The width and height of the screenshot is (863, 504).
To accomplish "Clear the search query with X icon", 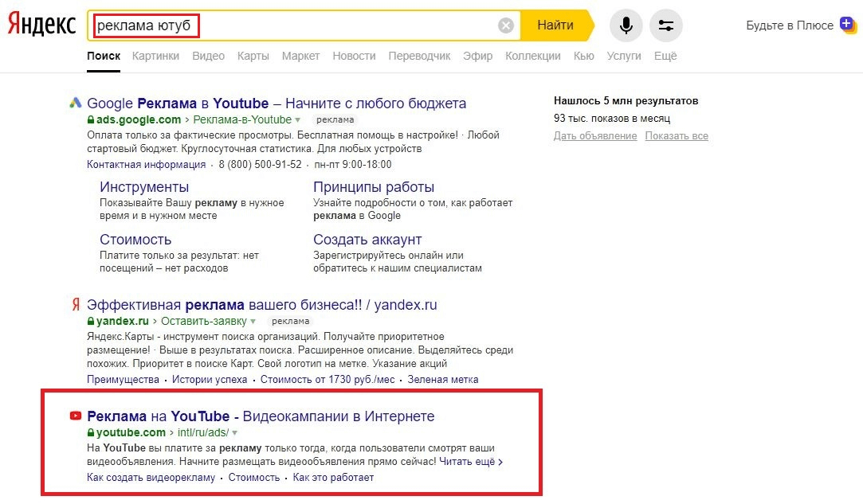I will [506, 25].
